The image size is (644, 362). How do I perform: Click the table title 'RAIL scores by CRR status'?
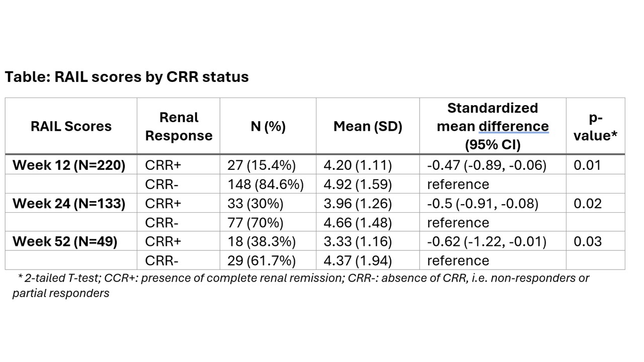click(126, 77)
